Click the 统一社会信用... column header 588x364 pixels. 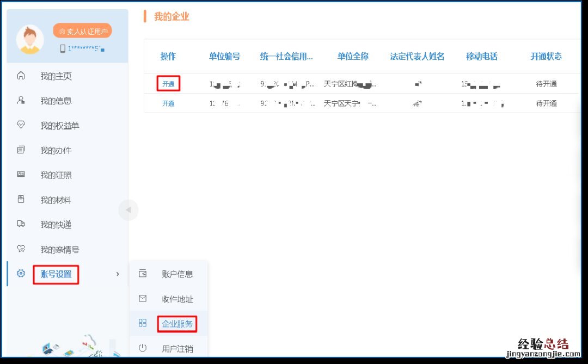click(x=286, y=56)
